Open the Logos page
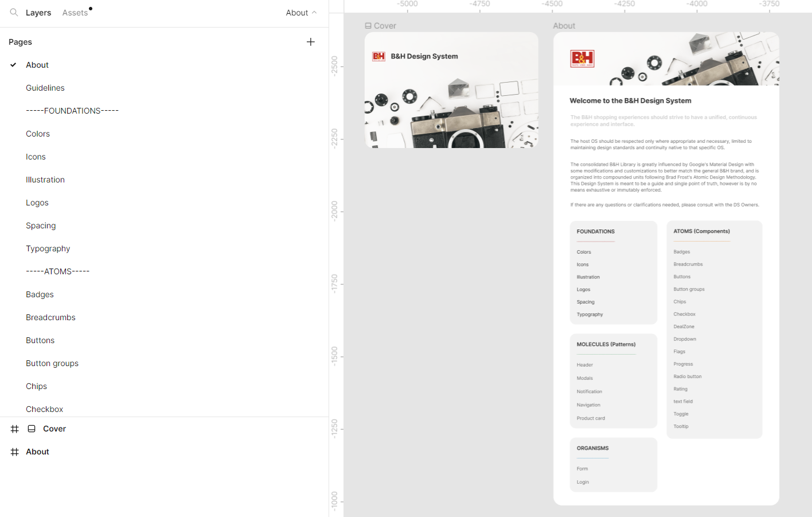The height and width of the screenshot is (517, 812). pyautogui.click(x=37, y=203)
